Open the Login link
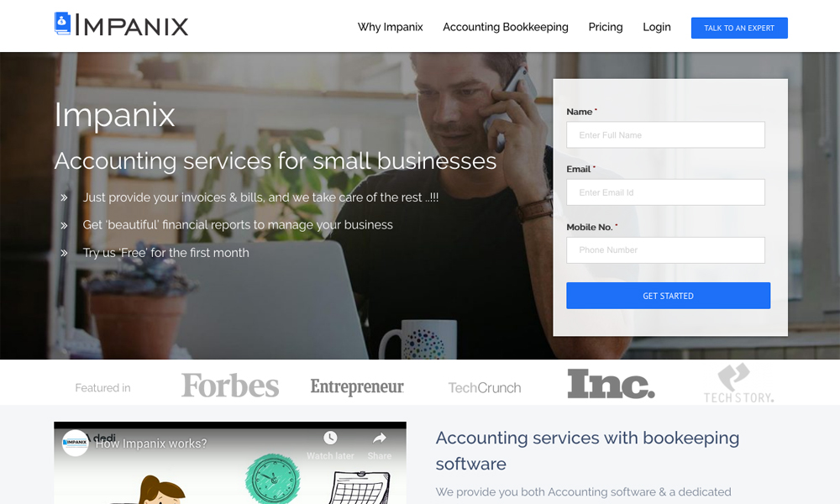Screen dimensions: 840x504 pyautogui.click(x=657, y=28)
